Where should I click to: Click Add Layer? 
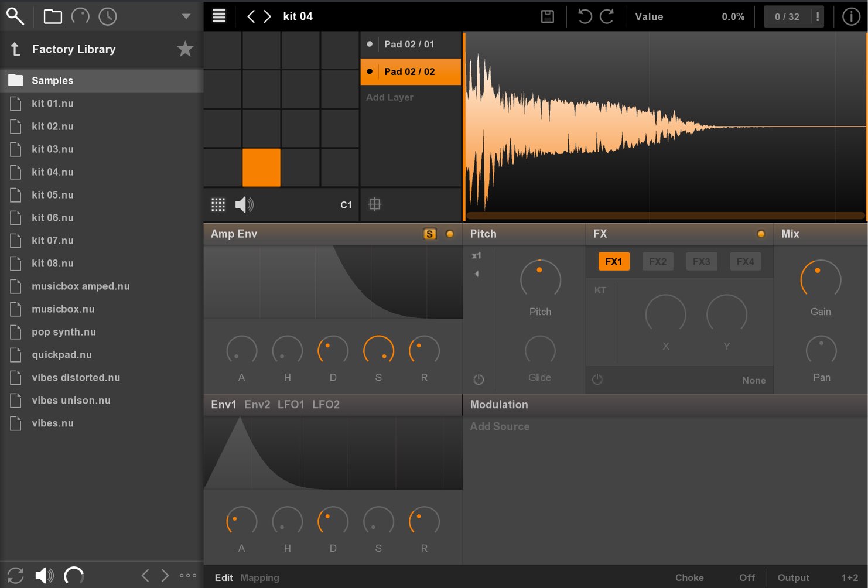pos(389,97)
